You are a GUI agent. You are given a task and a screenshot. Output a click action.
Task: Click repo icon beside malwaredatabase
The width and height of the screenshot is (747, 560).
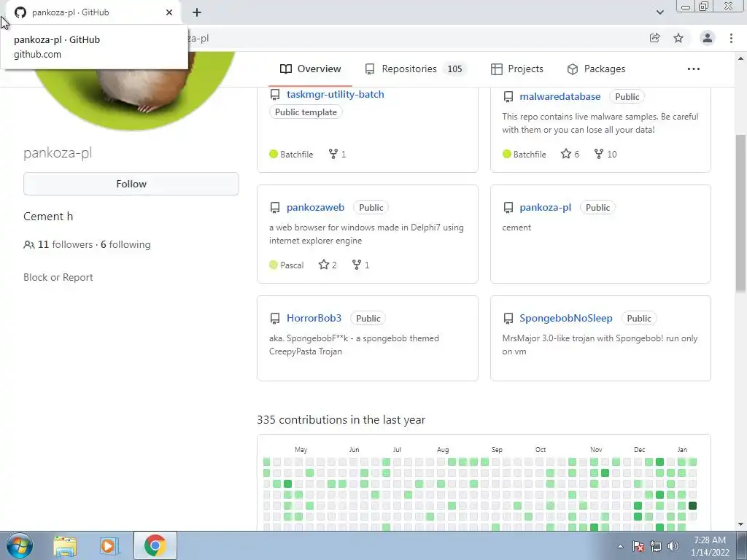point(508,97)
